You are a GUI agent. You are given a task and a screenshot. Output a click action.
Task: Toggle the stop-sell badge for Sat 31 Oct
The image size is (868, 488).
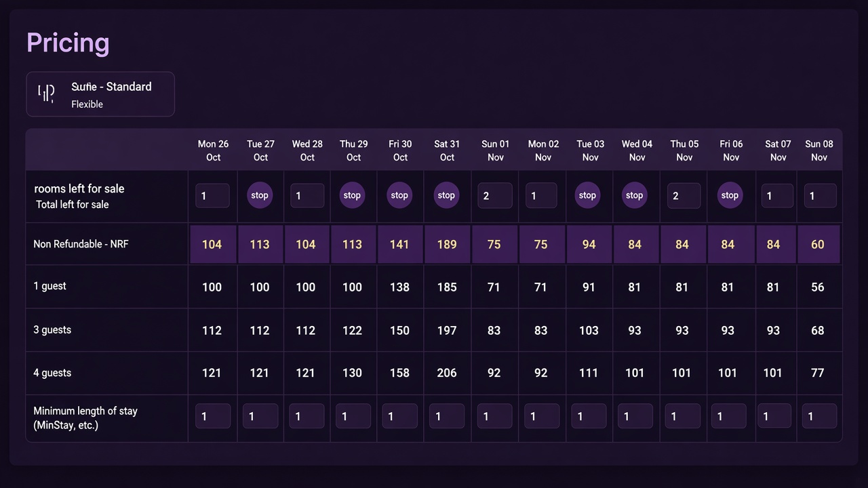coord(446,195)
